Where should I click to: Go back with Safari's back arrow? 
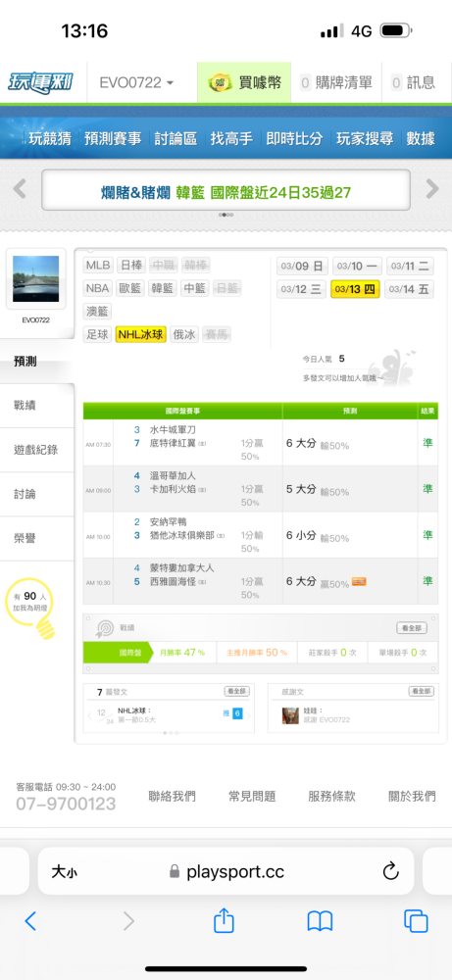click(30, 921)
